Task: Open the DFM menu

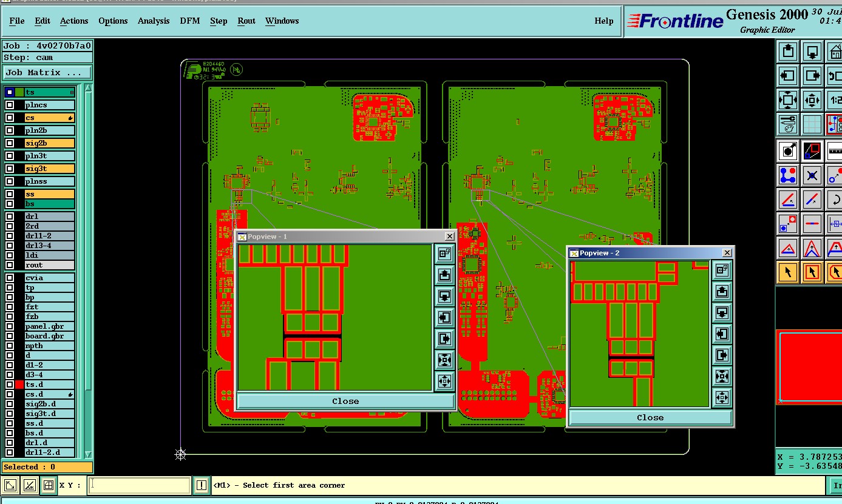Action: (x=190, y=21)
